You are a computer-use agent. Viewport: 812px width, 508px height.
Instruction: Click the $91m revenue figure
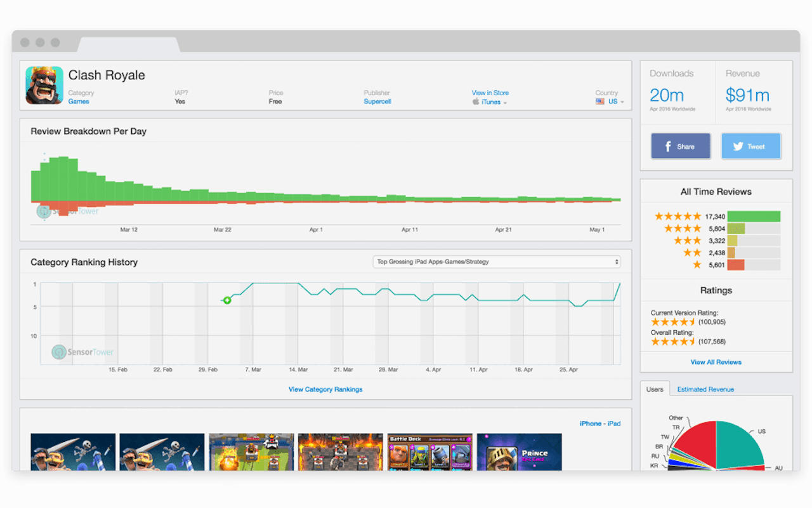747,95
